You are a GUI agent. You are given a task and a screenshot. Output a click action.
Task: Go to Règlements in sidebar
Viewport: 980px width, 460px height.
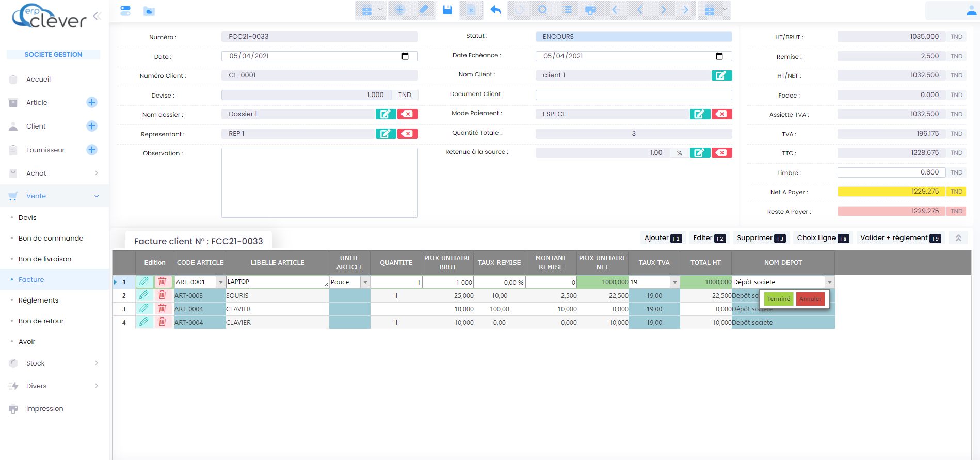click(38, 300)
